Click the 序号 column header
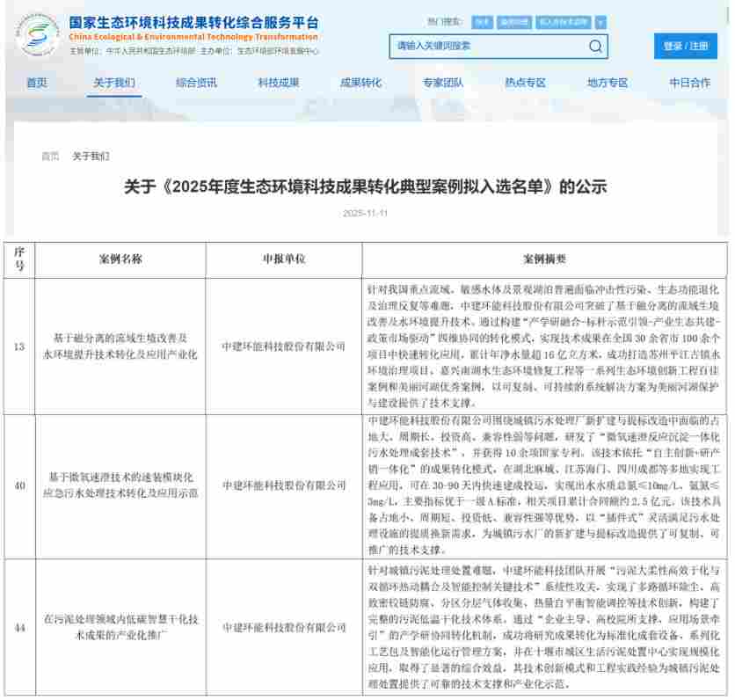 [x=19, y=259]
